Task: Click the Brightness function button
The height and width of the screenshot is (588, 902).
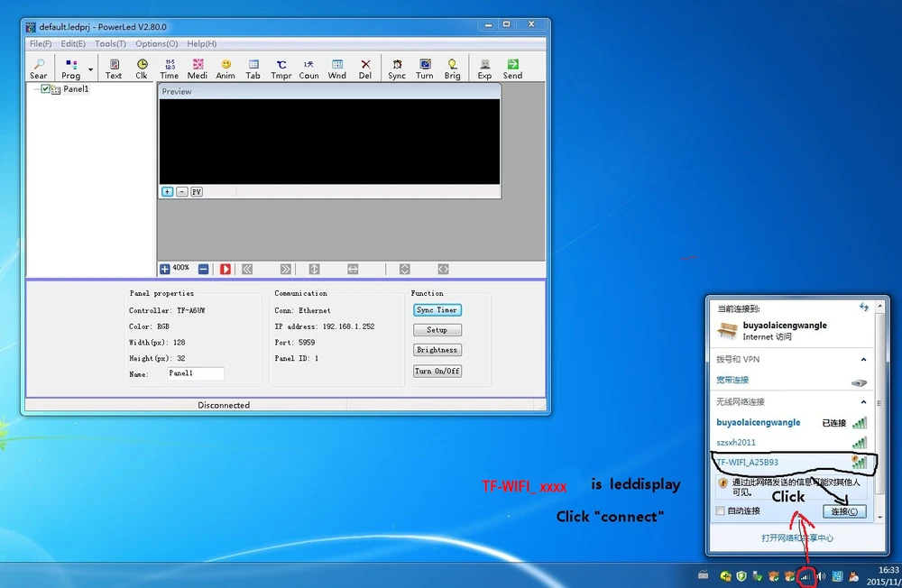Action: (437, 350)
